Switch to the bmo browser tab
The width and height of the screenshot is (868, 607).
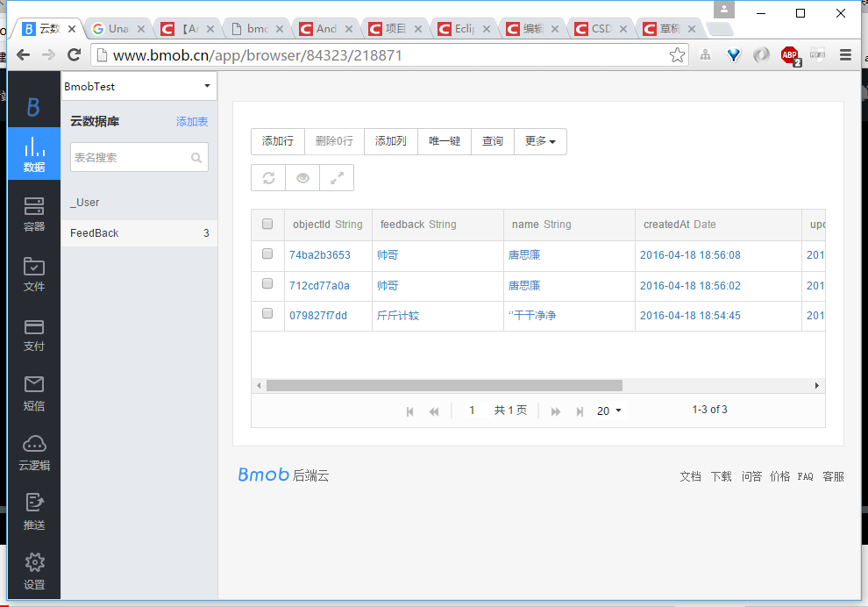tap(258, 29)
